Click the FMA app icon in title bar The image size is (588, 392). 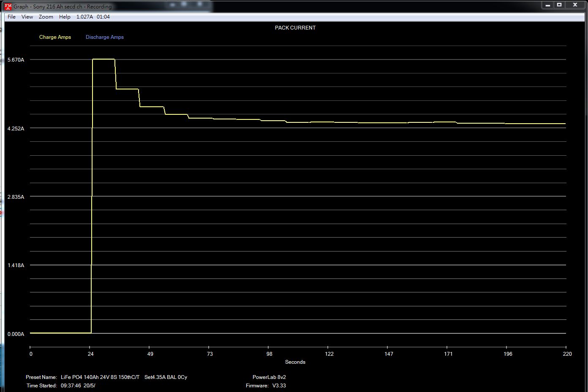pyautogui.click(x=8, y=6)
